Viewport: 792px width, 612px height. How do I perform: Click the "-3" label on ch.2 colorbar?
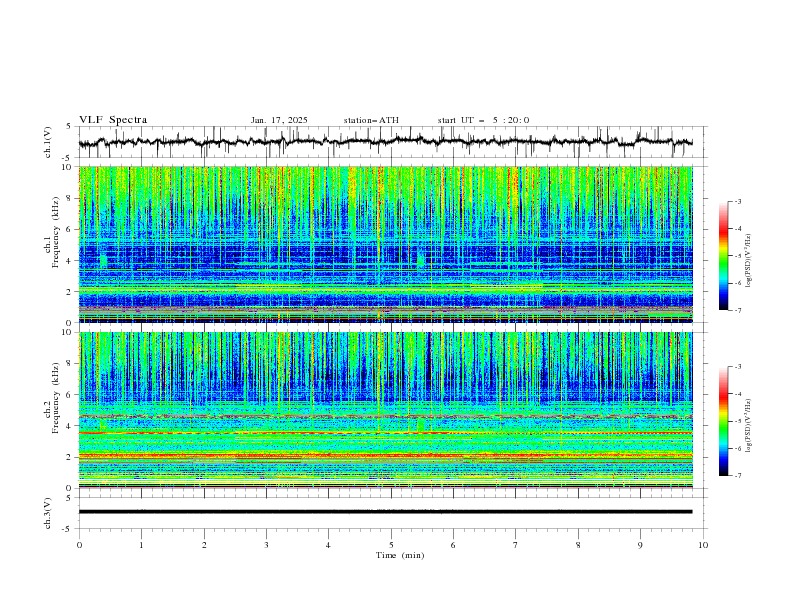click(x=738, y=367)
